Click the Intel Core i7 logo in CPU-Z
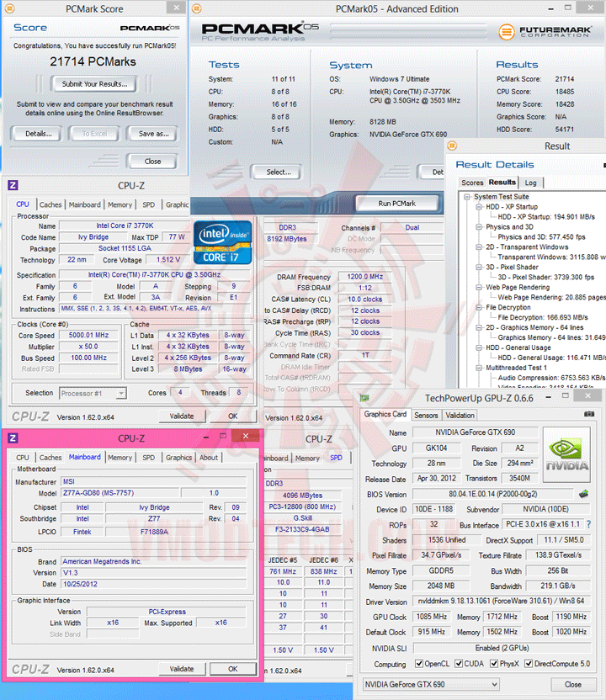Viewport: 606px width, 700px height. click(x=222, y=242)
